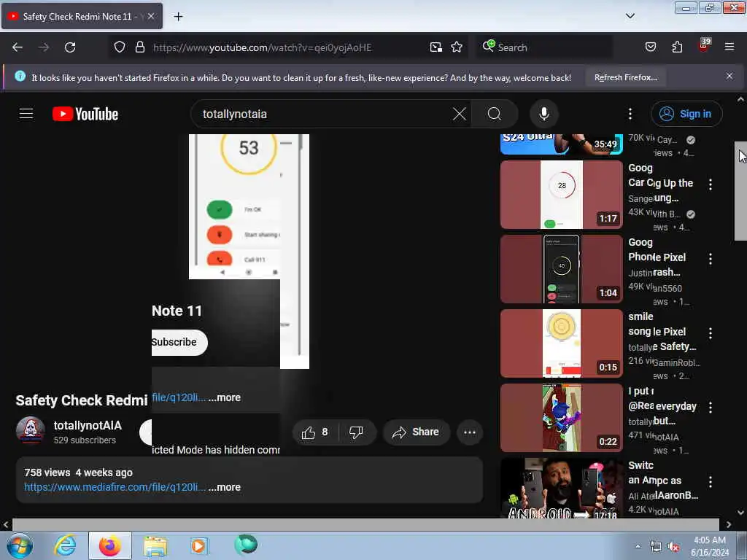Show hidden tray icons arrow
Image resolution: width=747 pixels, height=560 pixels.
tap(638, 546)
